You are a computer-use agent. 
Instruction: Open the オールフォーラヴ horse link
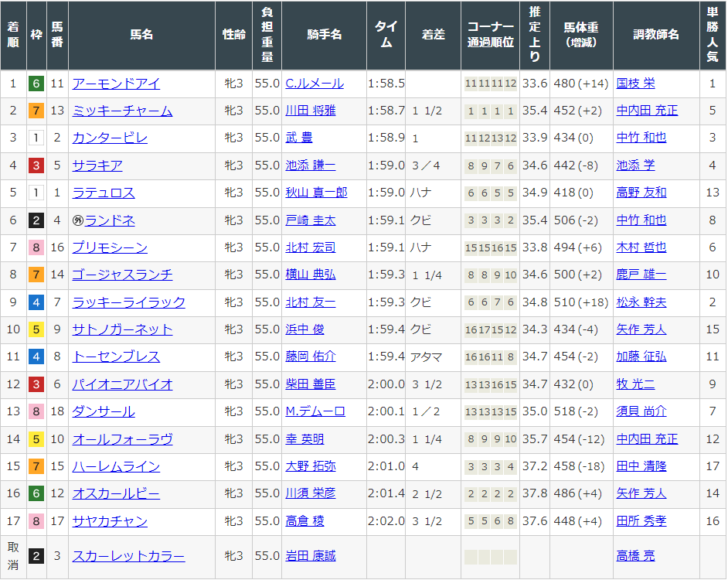click(x=122, y=439)
